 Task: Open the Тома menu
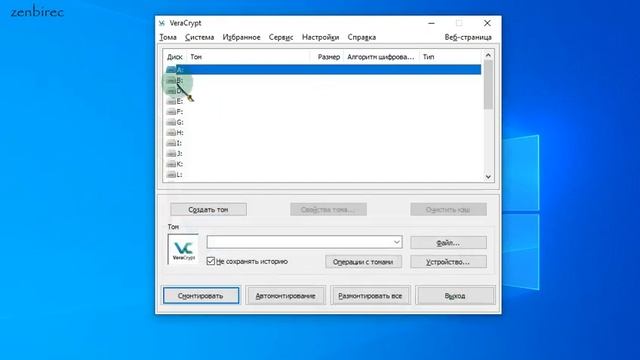pos(168,37)
